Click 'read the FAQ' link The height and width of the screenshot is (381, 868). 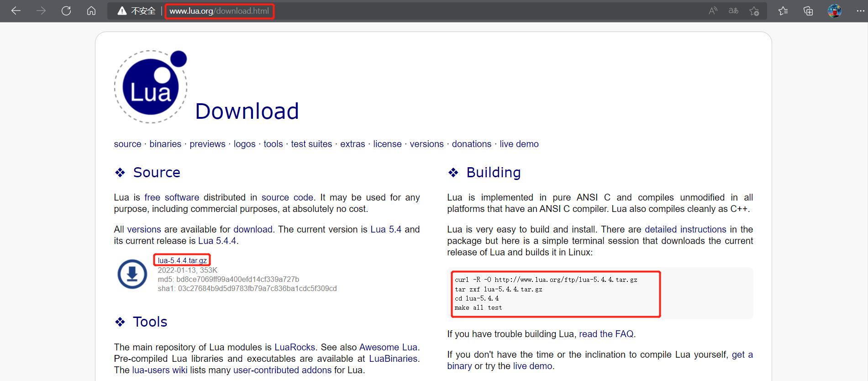pyautogui.click(x=606, y=334)
